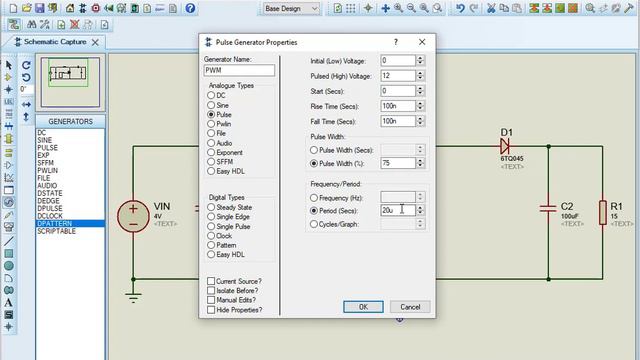This screenshot has width=640, height=360.
Task: Click Fall Time spinner arrows
Action: click(x=420, y=121)
